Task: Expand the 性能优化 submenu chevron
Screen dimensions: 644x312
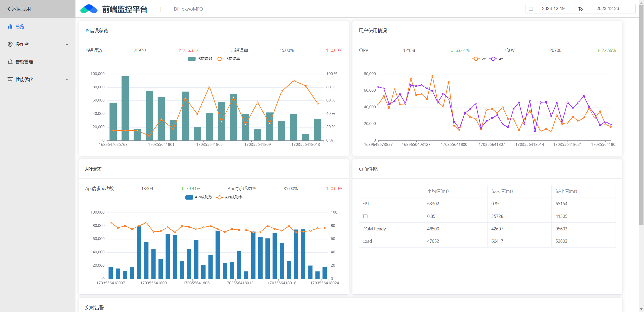Action: tap(67, 80)
